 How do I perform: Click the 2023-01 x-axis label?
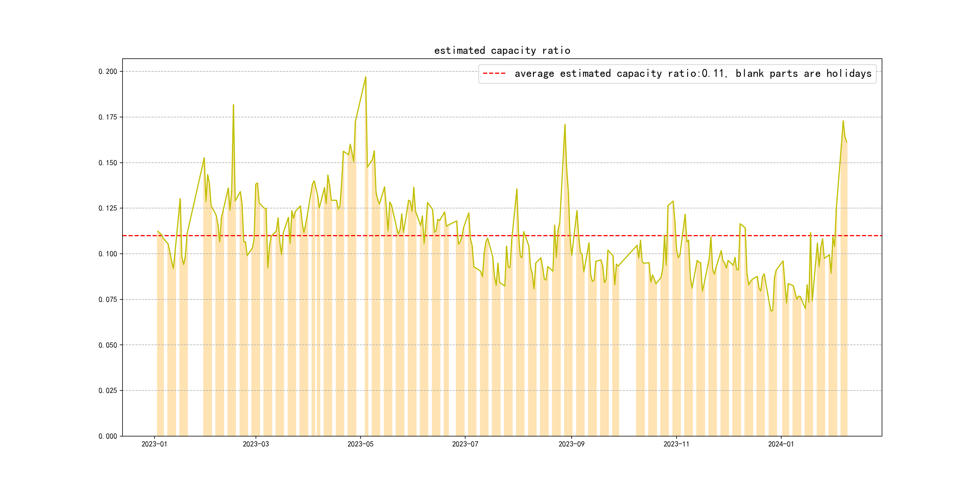click(154, 444)
